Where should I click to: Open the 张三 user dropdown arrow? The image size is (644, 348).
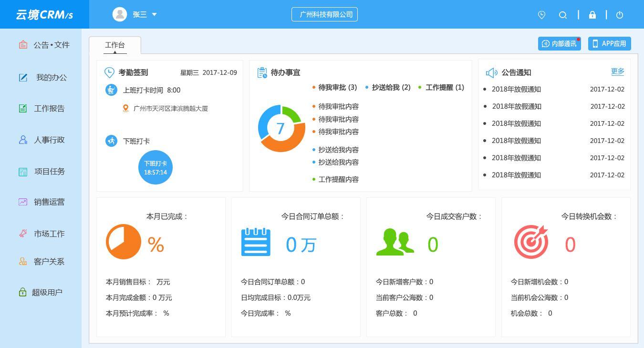tap(154, 14)
